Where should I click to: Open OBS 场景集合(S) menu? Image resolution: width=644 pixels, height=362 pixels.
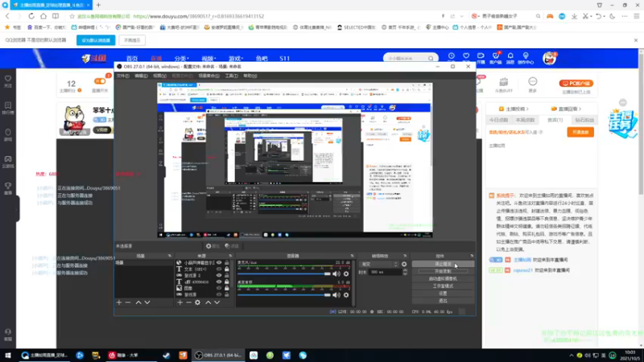pyautogui.click(x=208, y=76)
